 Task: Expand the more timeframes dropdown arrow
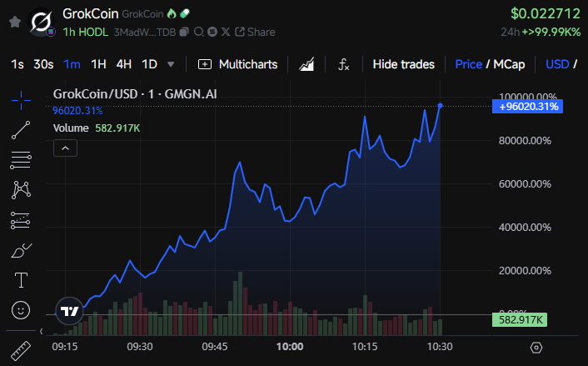coord(171,64)
